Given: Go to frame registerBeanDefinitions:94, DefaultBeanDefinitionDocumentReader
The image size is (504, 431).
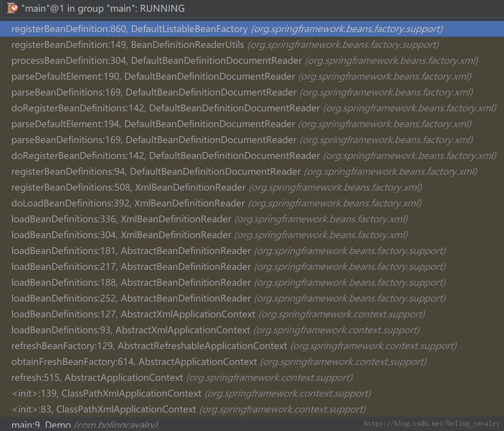Looking at the screenshot, I should pyautogui.click(x=252, y=171).
